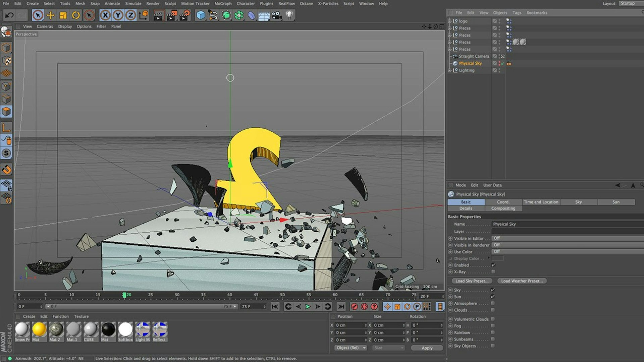Image resolution: width=644 pixels, height=362 pixels.
Task: Select the Rotate tool icon
Action: click(76, 15)
